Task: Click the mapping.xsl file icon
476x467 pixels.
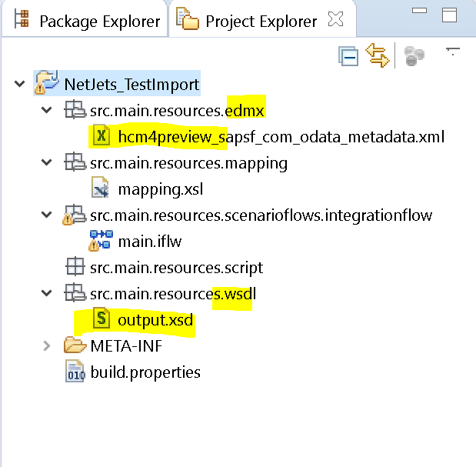Action: pyautogui.click(x=100, y=188)
